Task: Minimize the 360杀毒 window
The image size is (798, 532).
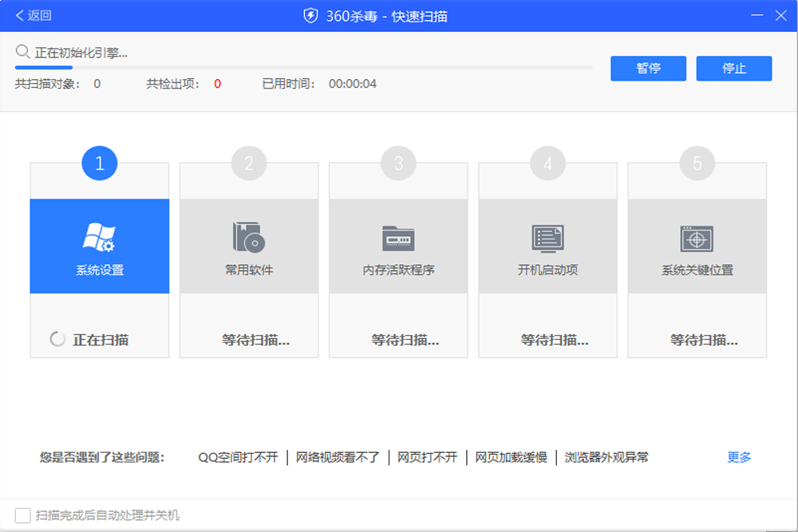Action: 757,15
